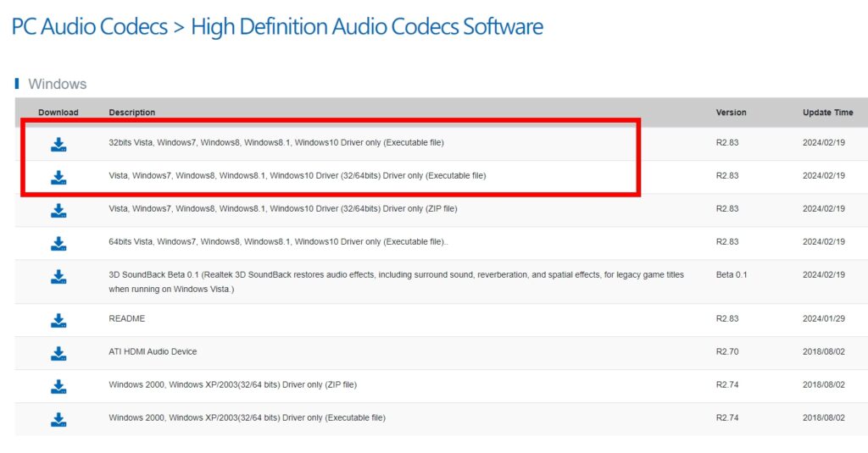Viewport: 868px width, 453px height.
Task: Download Windows 2000/XP driver executable file
Action: pos(58,420)
